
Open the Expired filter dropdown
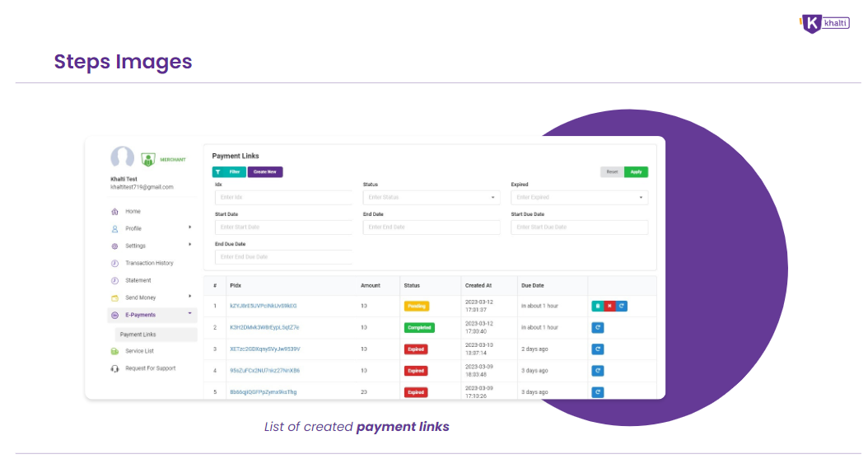[578, 198]
